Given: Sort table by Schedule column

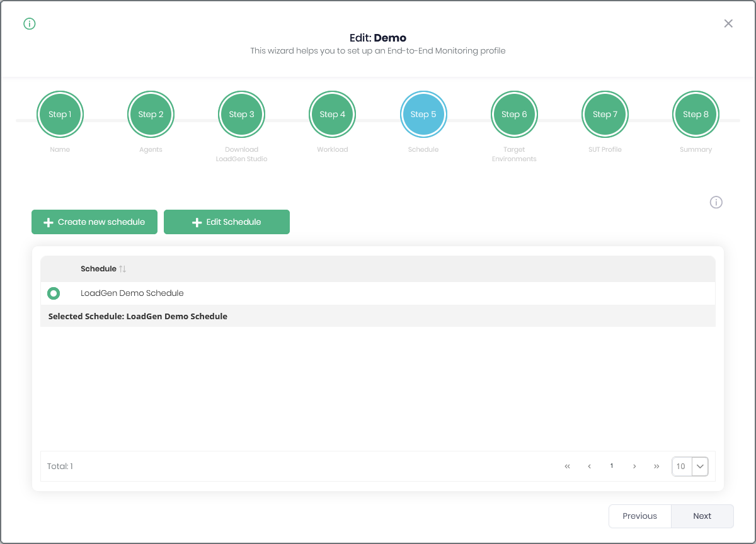Looking at the screenshot, I should 123,269.
